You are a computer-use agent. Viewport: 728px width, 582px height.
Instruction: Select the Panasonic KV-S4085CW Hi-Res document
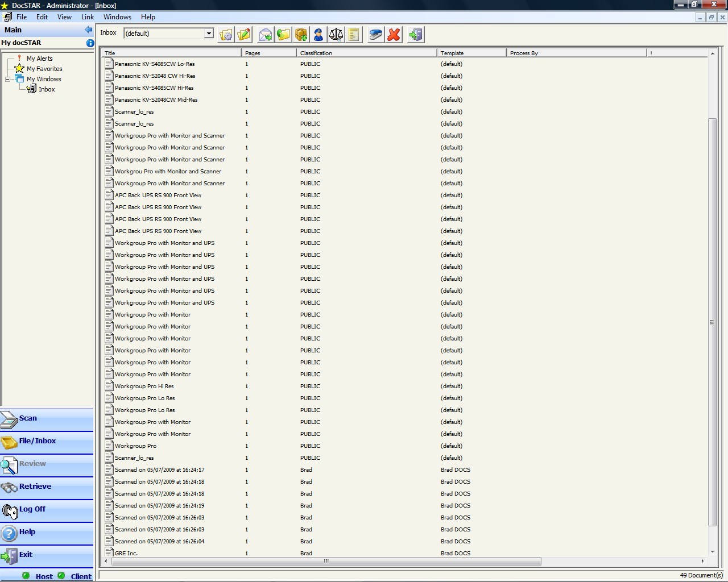pos(154,88)
